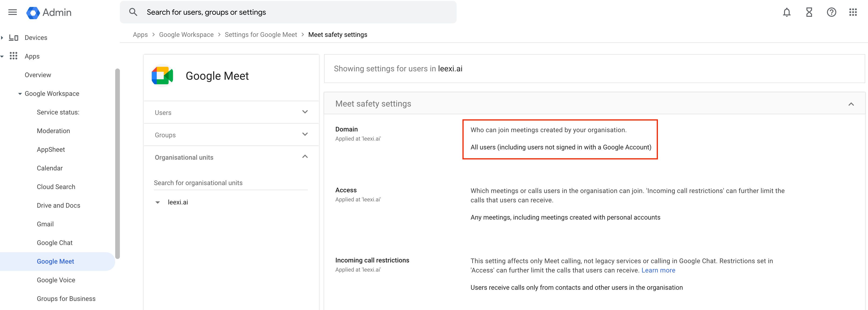Image resolution: width=868 pixels, height=310 pixels.
Task: Select the leexi.ai organisational unit
Action: pyautogui.click(x=177, y=202)
